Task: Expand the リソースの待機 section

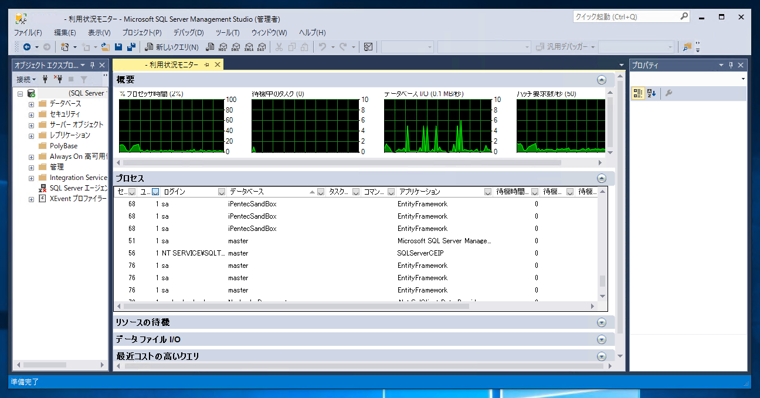Action: [602, 322]
